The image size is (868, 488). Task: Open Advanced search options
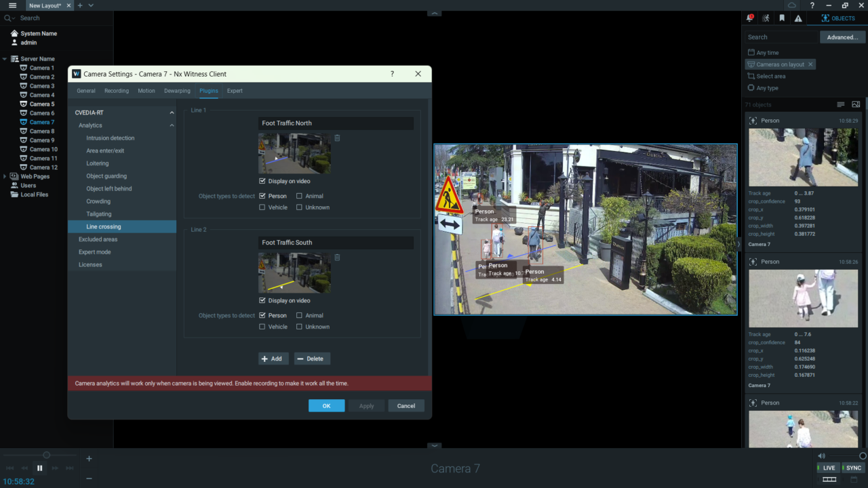(841, 37)
